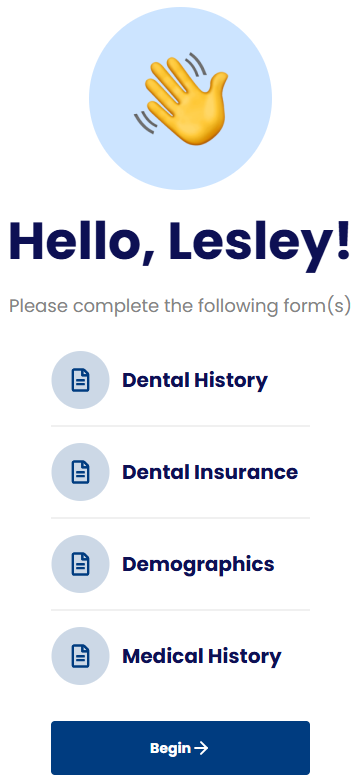The image size is (360, 778).
Task: Open the Medical History document icon
Action: click(x=80, y=656)
